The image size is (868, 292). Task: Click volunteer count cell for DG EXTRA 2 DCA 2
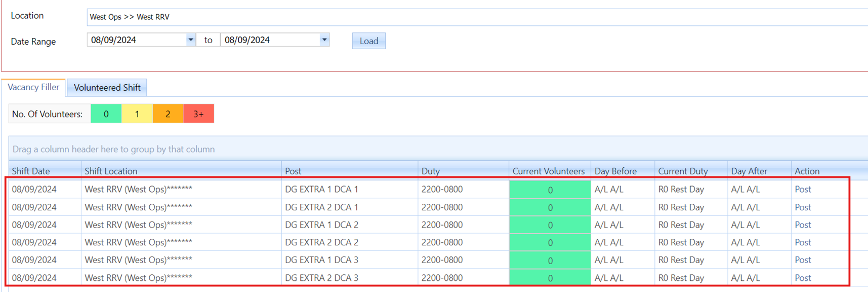click(x=550, y=243)
